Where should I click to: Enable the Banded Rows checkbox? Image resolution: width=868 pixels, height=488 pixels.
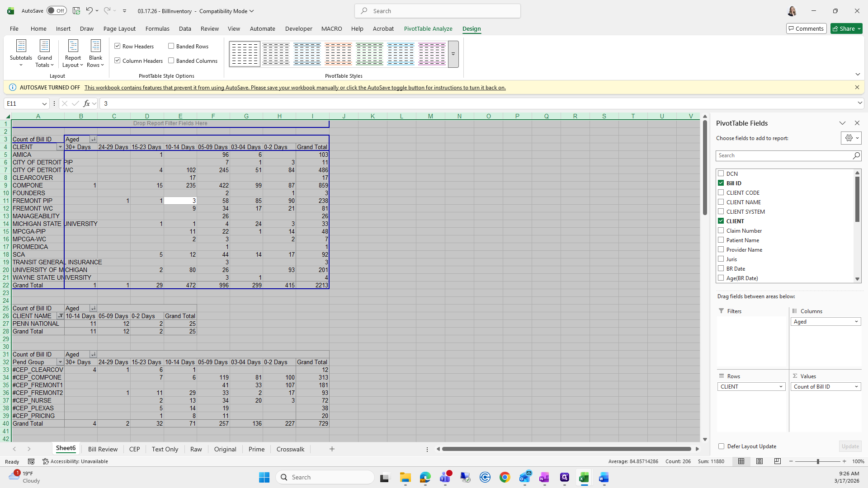(x=171, y=46)
